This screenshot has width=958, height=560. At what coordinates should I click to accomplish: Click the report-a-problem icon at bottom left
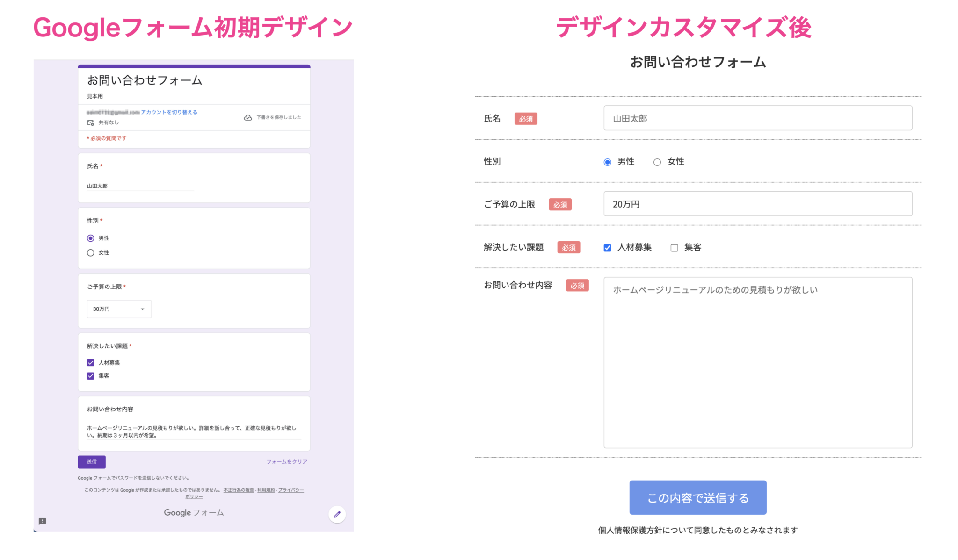point(44,521)
